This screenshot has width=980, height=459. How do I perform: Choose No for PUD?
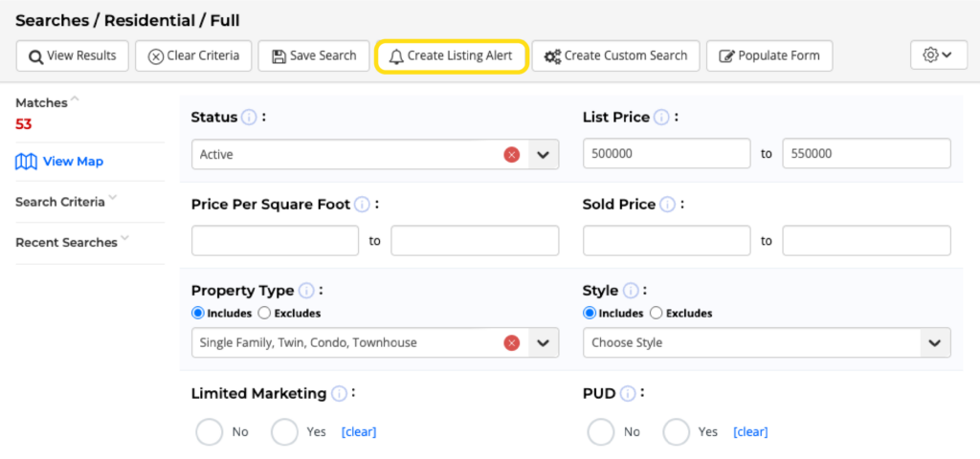pyautogui.click(x=601, y=431)
